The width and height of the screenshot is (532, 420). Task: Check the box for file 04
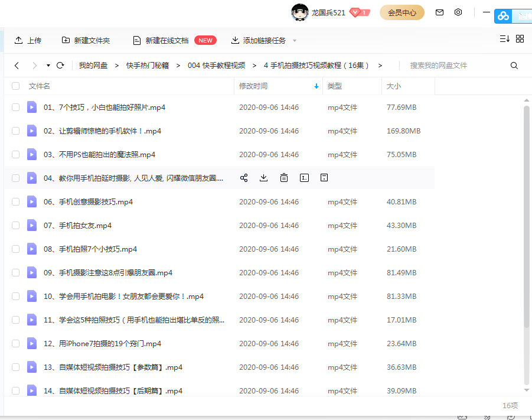click(15, 178)
